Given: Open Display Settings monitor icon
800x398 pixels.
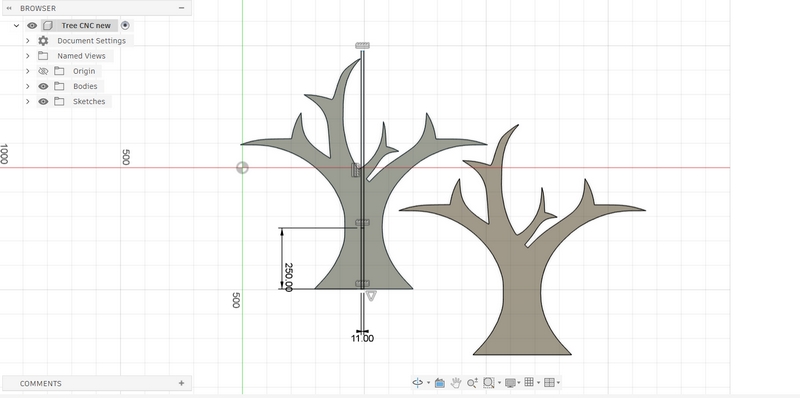Looking at the screenshot, I should 510,382.
